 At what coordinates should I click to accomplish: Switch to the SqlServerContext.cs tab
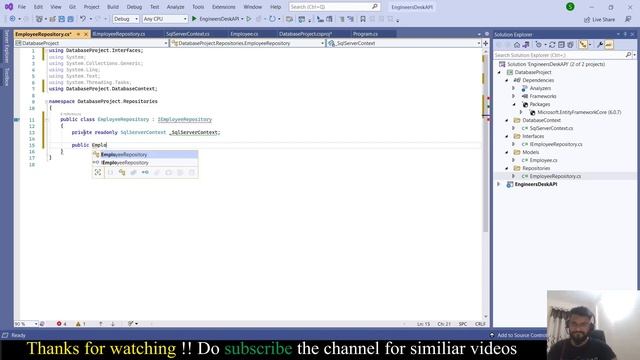[x=188, y=34]
